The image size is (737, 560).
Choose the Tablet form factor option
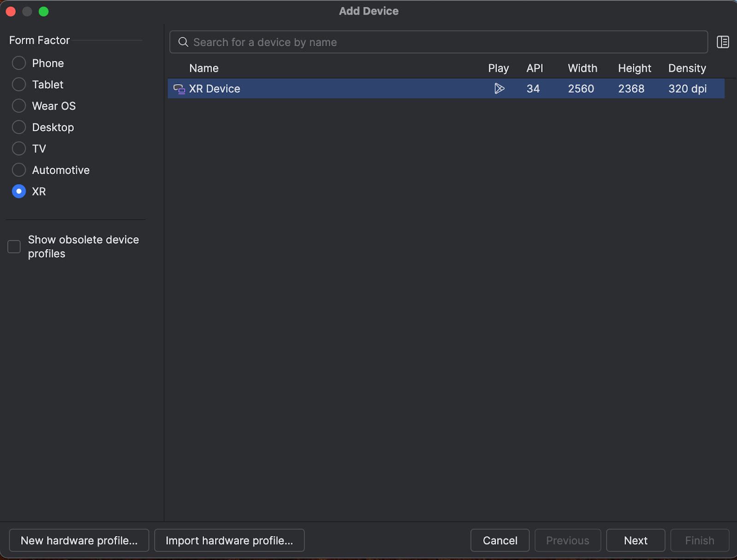(19, 85)
